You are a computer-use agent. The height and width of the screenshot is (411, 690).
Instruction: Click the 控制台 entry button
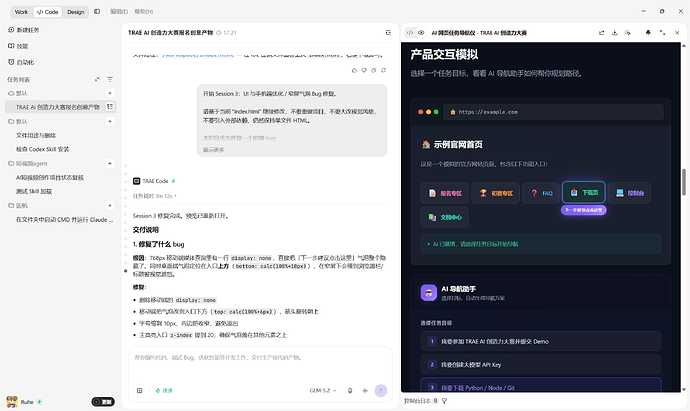[630, 193]
